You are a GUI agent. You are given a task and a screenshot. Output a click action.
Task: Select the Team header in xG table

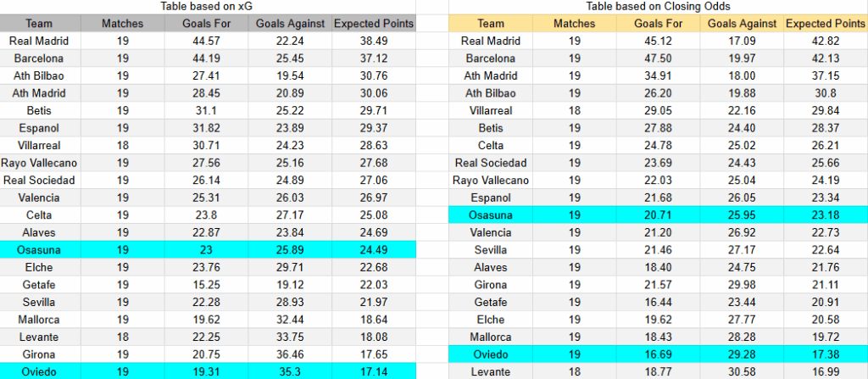[39, 24]
